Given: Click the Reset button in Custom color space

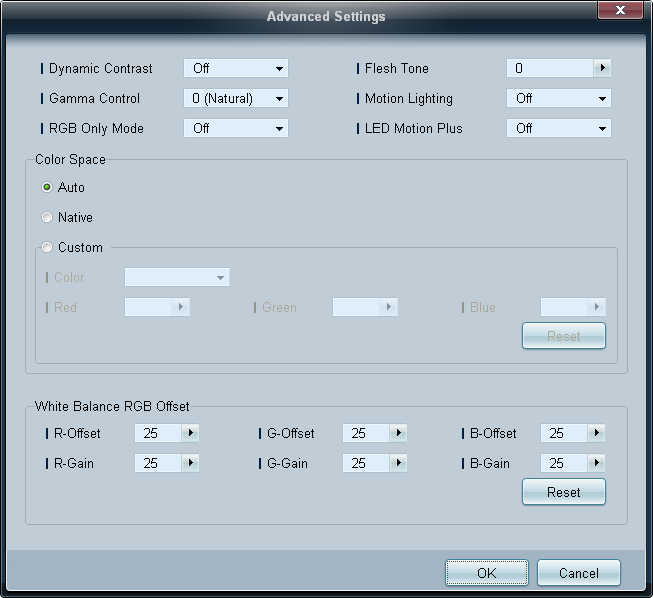Looking at the screenshot, I should (x=564, y=336).
